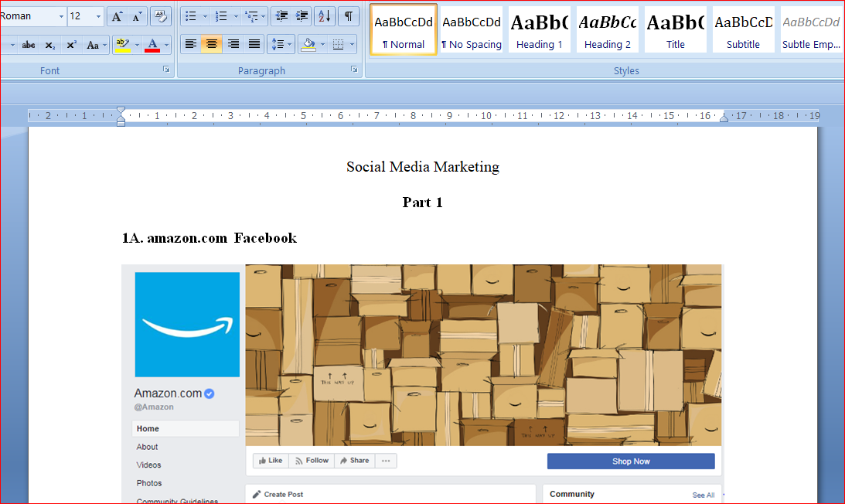The height and width of the screenshot is (504, 845).
Task: Toggle superscript formatting
Action: (x=71, y=45)
